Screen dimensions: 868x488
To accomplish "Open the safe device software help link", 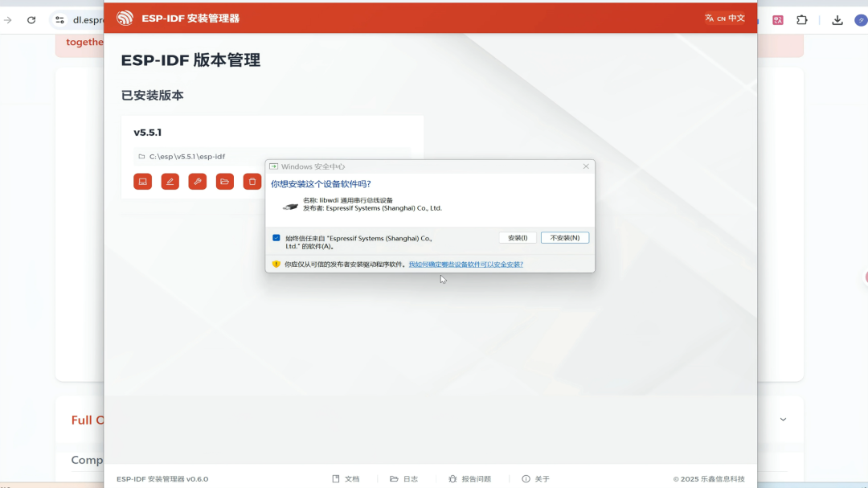I will click(x=465, y=265).
